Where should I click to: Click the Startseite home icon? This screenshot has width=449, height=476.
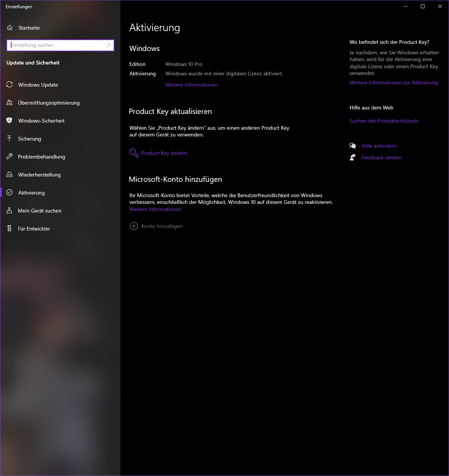click(x=10, y=28)
